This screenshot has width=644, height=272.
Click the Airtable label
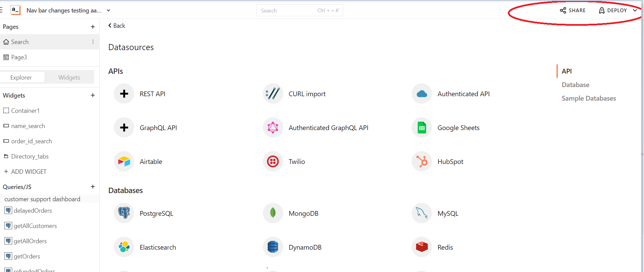(x=151, y=162)
